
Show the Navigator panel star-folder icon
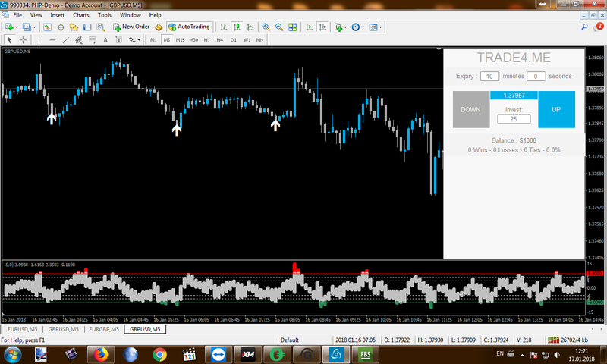tap(74, 27)
